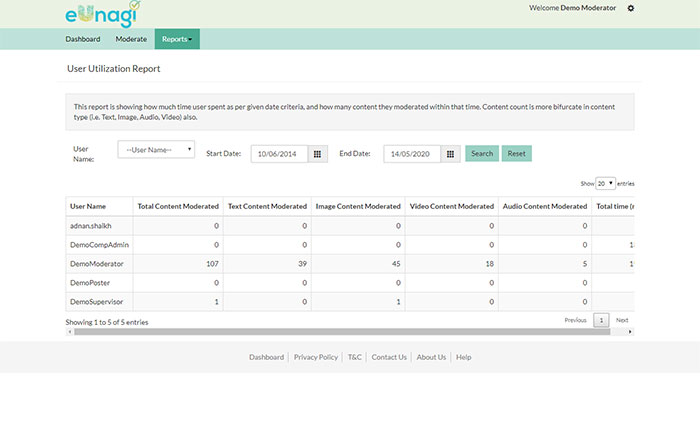Open the Moderate menu item
700x435 pixels.
pyautogui.click(x=131, y=39)
